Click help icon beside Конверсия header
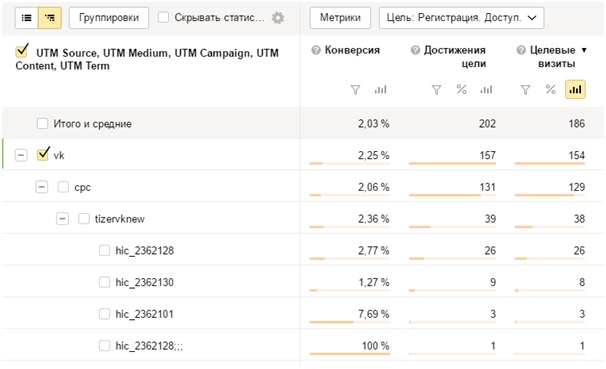 [316, 50]
